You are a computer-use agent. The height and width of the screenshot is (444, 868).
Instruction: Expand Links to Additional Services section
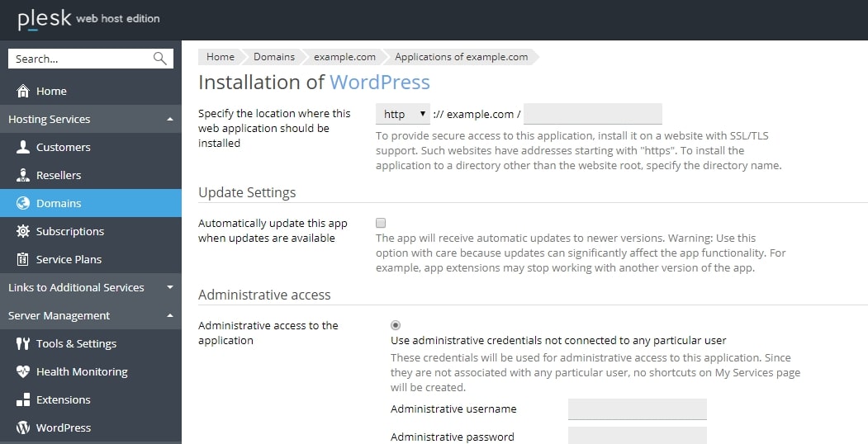click(91, 287)
